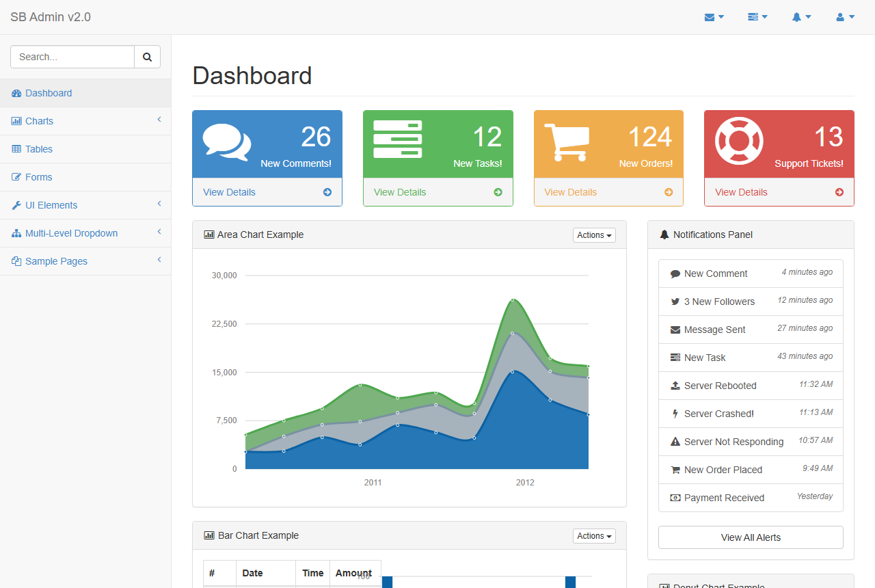Click the Notifications Panel bell icon
The width and height of the screenshot is (875, 588).
[664, 235]
